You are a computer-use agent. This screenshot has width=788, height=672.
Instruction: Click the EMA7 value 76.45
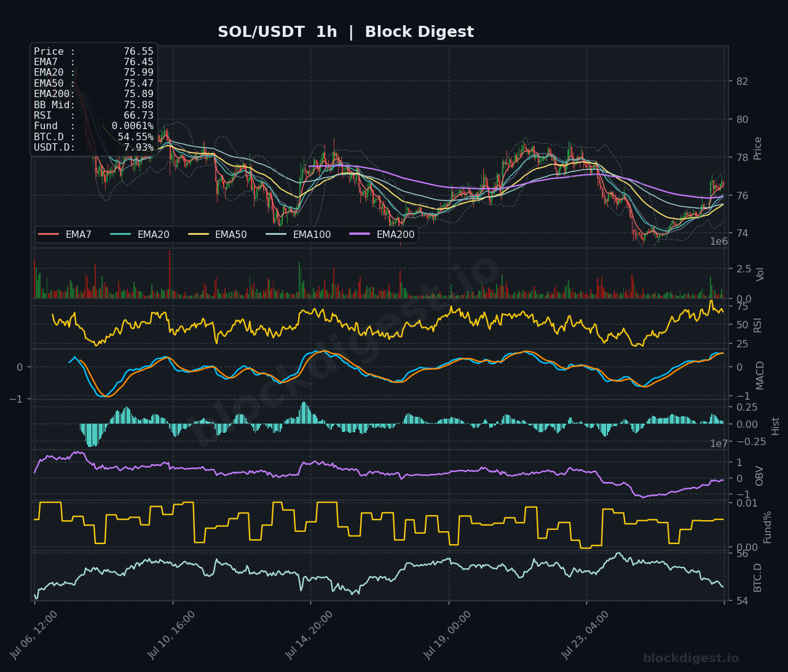(138, 62)
